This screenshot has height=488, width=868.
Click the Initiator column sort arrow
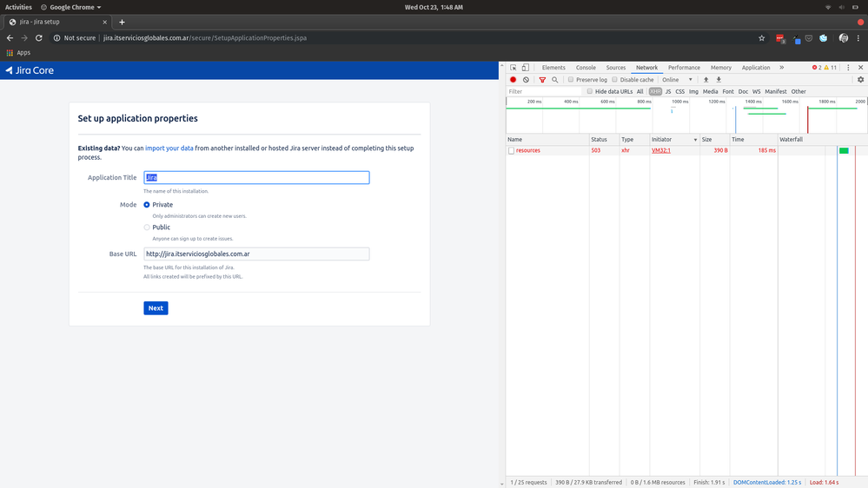pyautogui.click(x=695, y=140)
